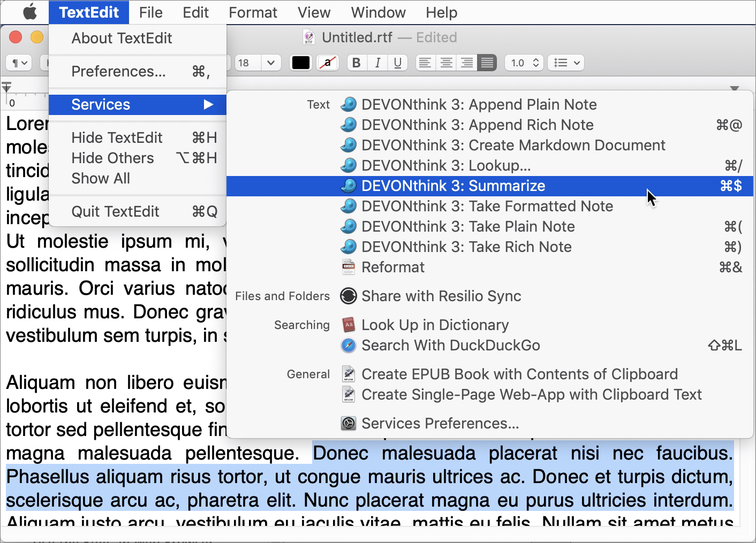
Task: Click Create EPUB Book workflow icon
Action: (349, 374)
